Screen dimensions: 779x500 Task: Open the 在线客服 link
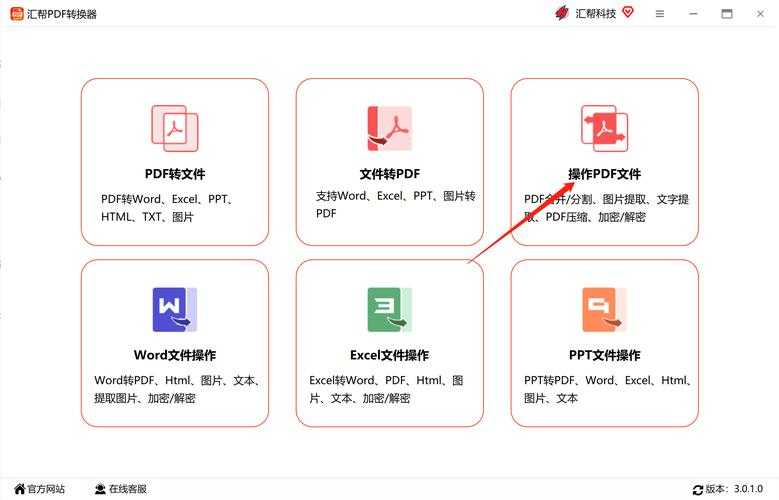(x=128, y=489)
